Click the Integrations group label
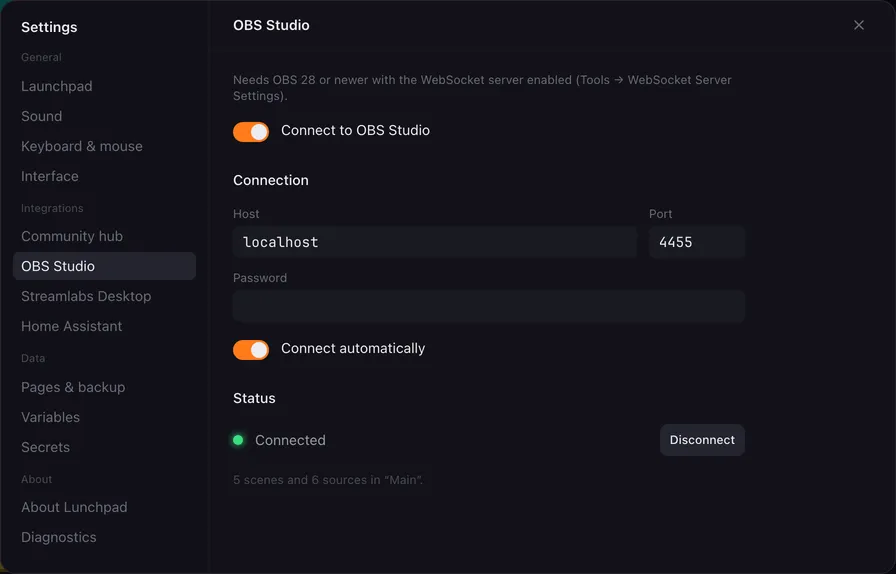 coord(52,208)
